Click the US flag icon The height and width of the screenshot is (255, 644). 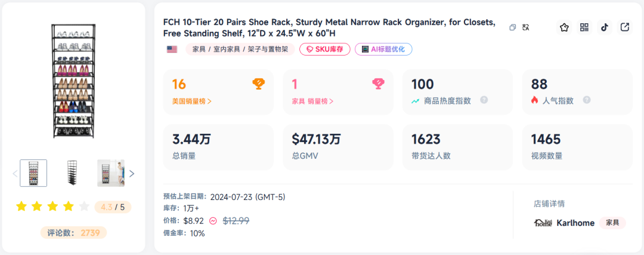172,50
